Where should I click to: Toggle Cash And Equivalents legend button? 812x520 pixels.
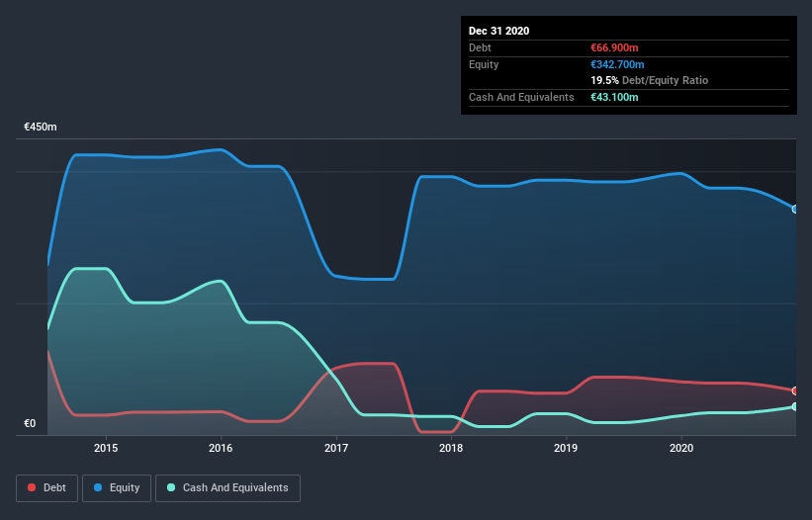(x=227, y=488)
